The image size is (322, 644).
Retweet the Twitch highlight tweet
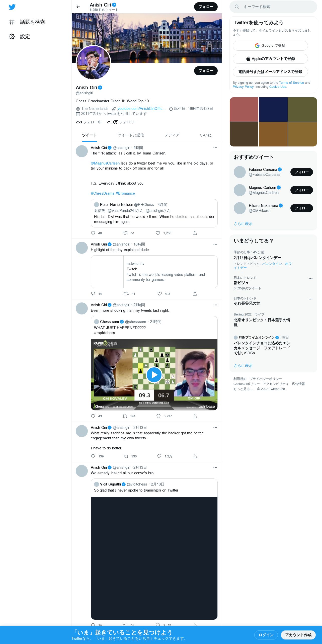point(127,294)
